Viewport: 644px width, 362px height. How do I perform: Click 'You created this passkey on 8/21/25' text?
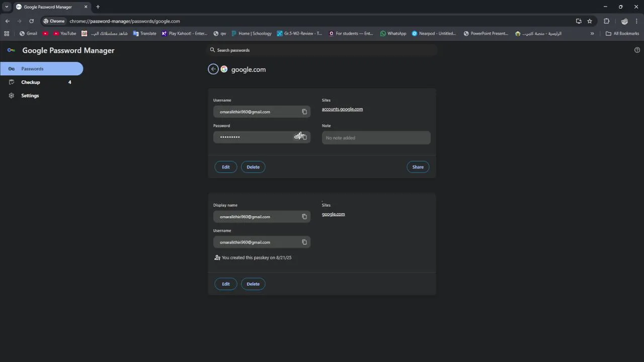pyautogui.click(x=257, y=258)
